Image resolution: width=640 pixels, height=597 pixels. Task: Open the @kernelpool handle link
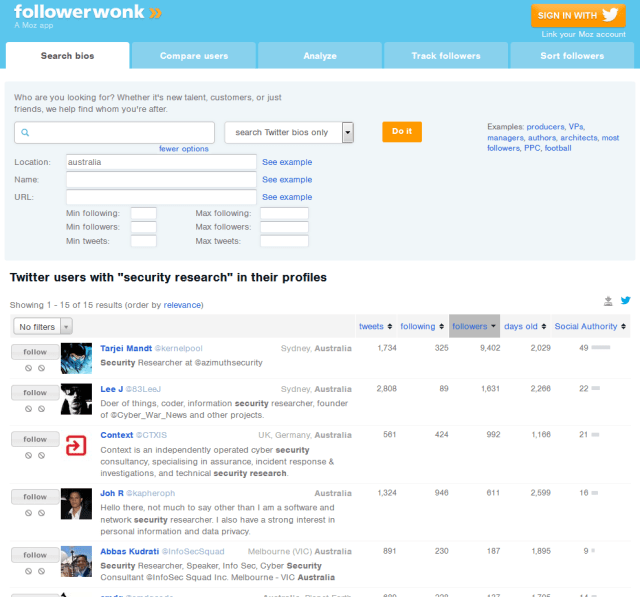point(178,348)
